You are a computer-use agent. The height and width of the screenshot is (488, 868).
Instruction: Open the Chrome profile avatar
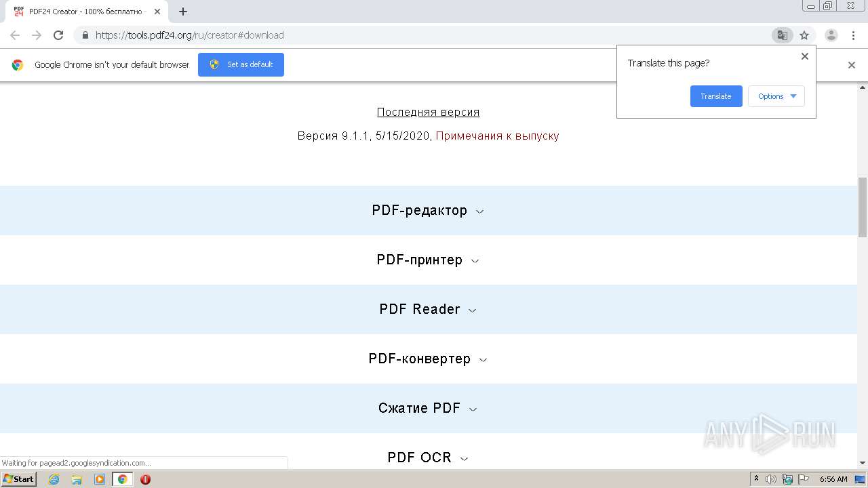pos(831,35)
